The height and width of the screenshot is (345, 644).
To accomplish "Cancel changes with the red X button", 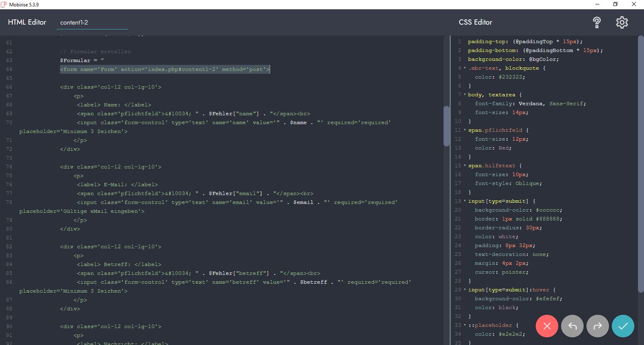I will click(x=547, y=326).
